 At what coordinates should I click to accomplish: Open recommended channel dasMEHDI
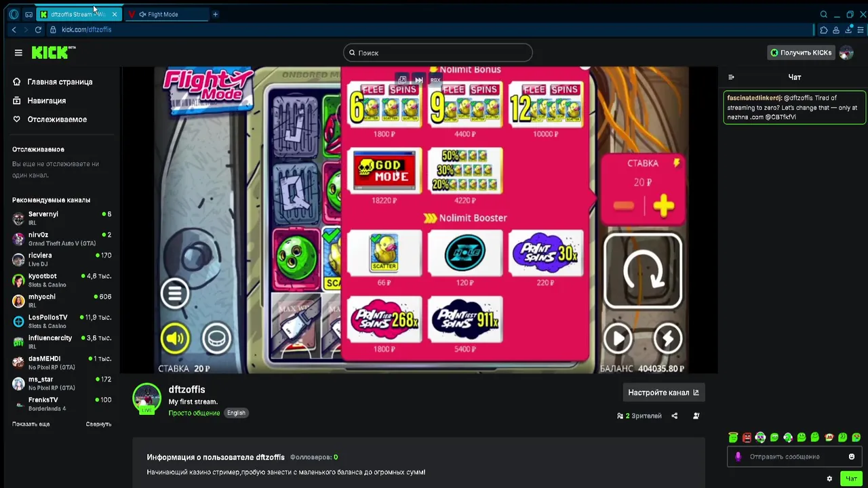point(62,363)
